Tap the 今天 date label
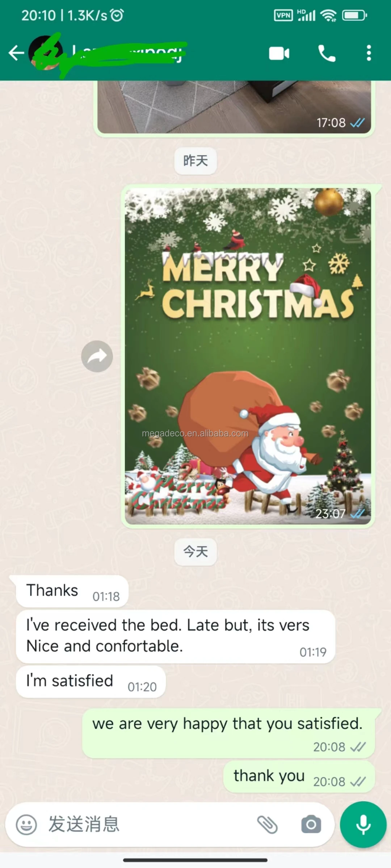 (195, 552)
